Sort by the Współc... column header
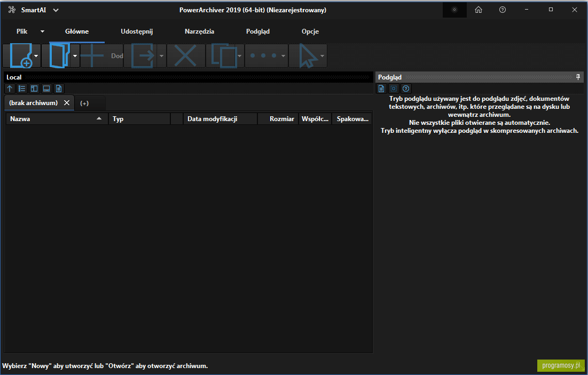 315,119
